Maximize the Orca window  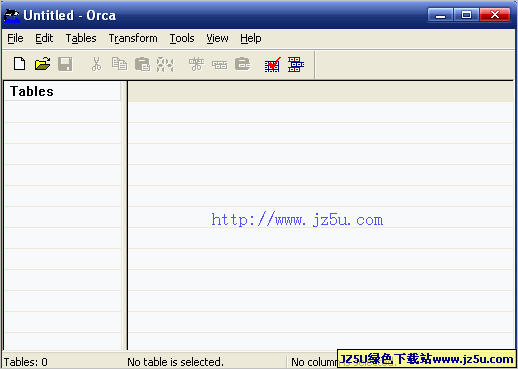tap(466, 15)
